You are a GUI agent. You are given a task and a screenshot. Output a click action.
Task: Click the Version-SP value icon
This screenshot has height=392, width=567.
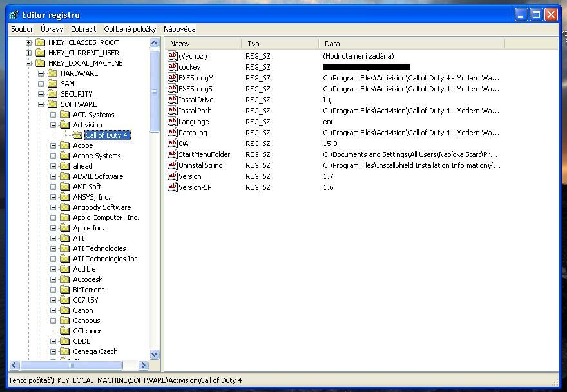pyautogui.click(x=173, y=187)
